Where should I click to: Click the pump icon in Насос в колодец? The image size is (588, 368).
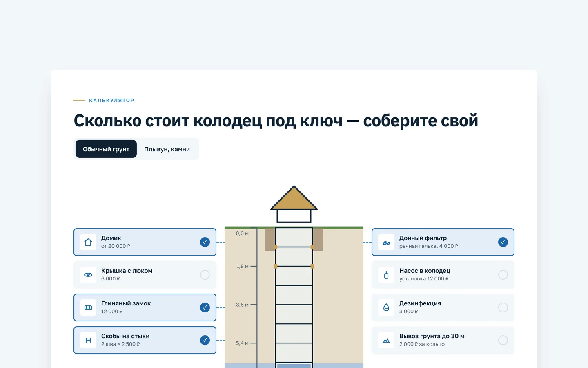pos(386,275)
